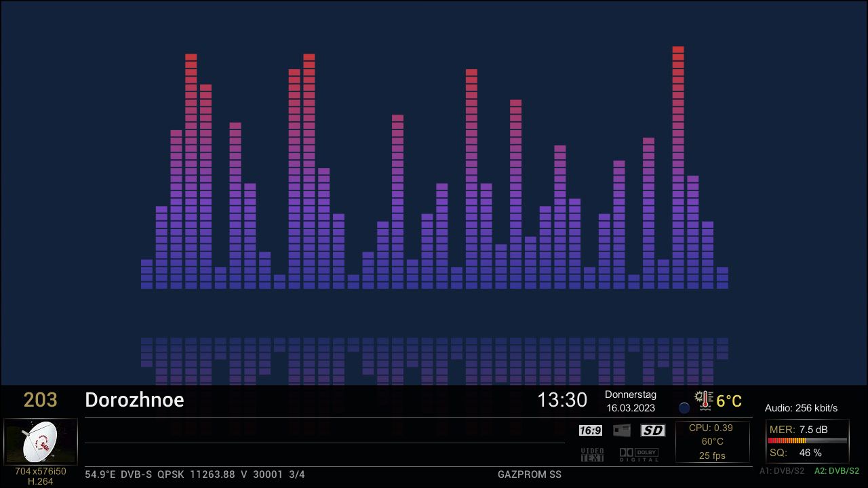Click the GAZPROM SS provider label
The width and height of the screenshot is (868, 488).
(x=528, y=474)
